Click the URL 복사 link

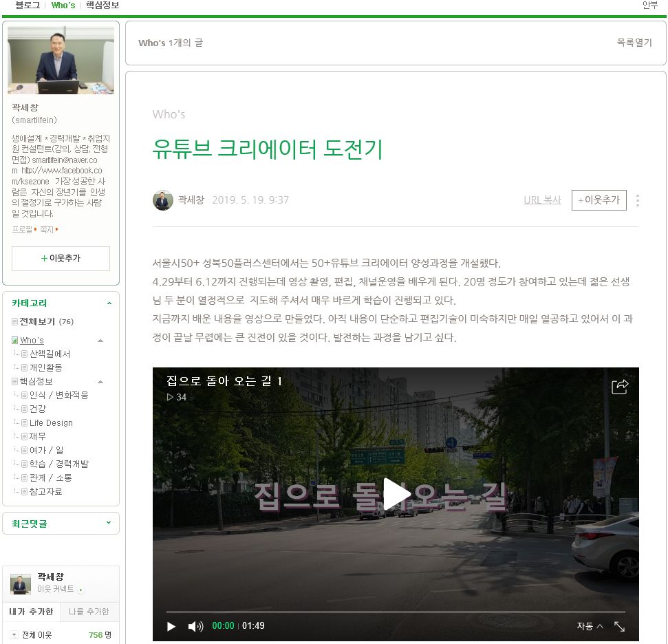(542, 200)
